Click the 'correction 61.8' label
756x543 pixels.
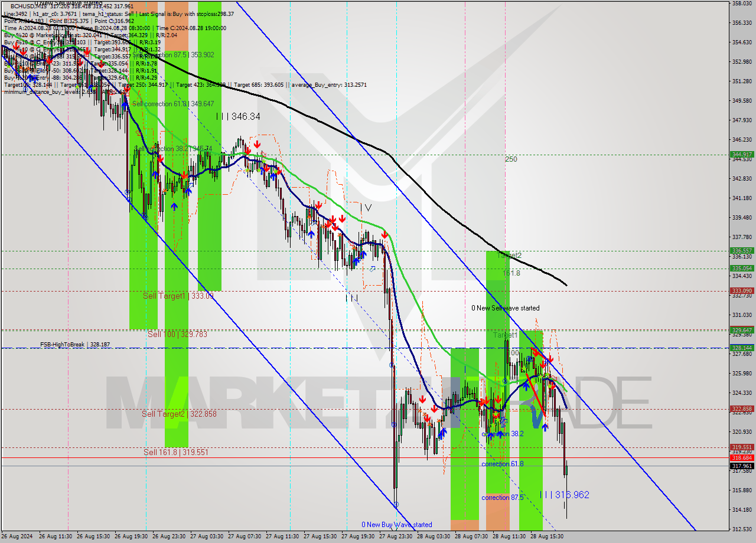[x=503, y=464]
